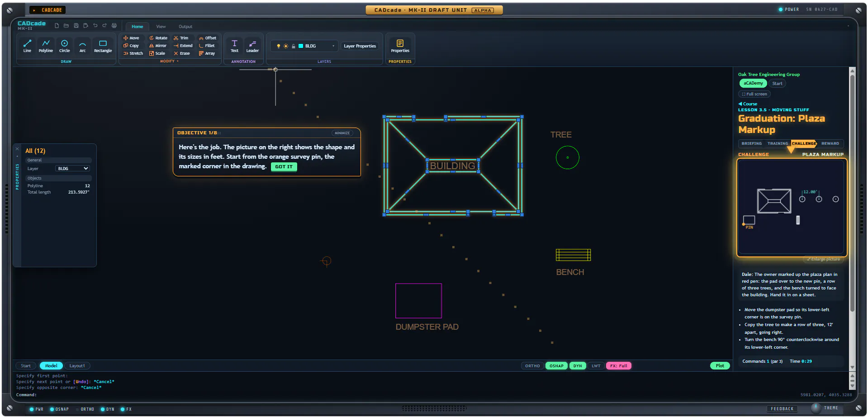Screen dimensions: 868x417
Task: Activate the Move modify tool
Action: pos(131,38)
